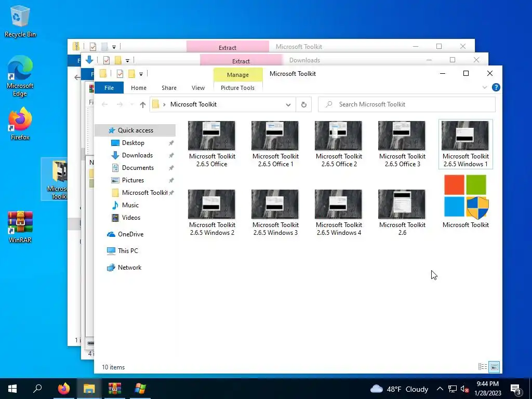The image size is (532, 399).
Task: Select Microsoft Toolkit 2.6 image
Action: point(402,212)
